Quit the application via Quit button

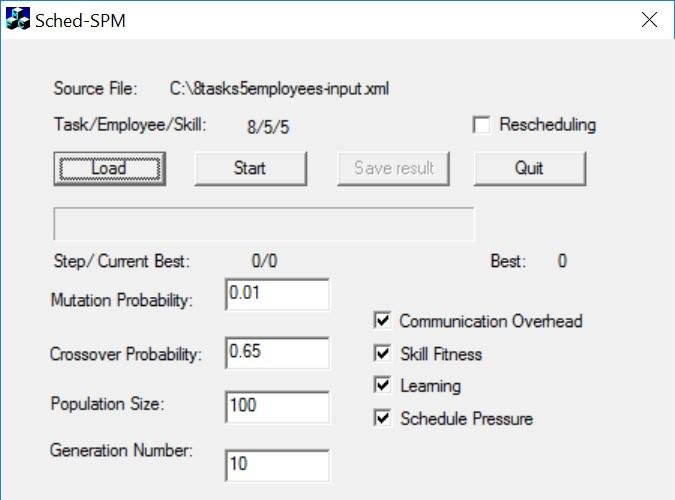pos(530,168)
